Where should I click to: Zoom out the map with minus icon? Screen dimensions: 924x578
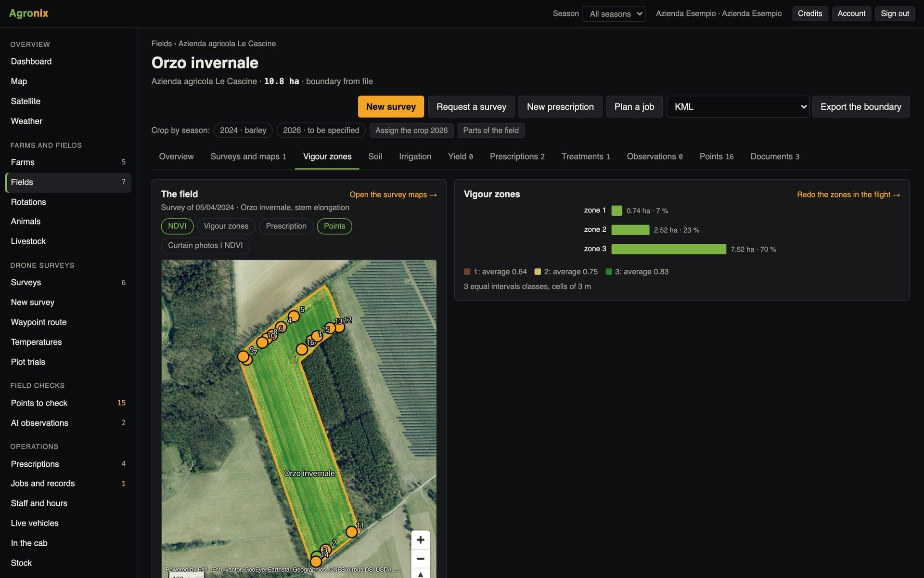tap(420, 559)
